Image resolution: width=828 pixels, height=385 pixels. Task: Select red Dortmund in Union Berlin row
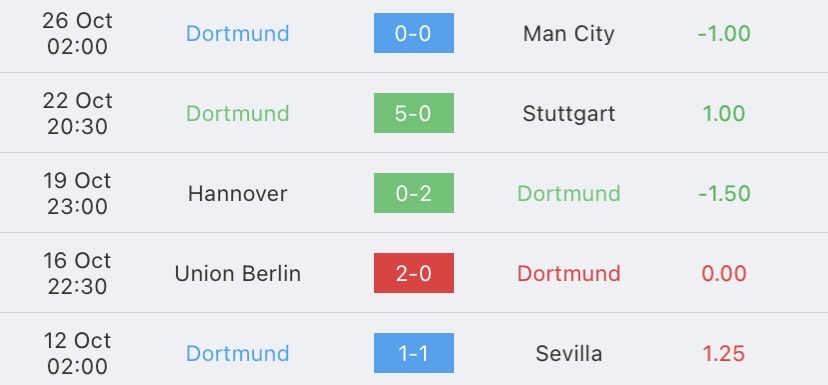click(x=569, y=274)
